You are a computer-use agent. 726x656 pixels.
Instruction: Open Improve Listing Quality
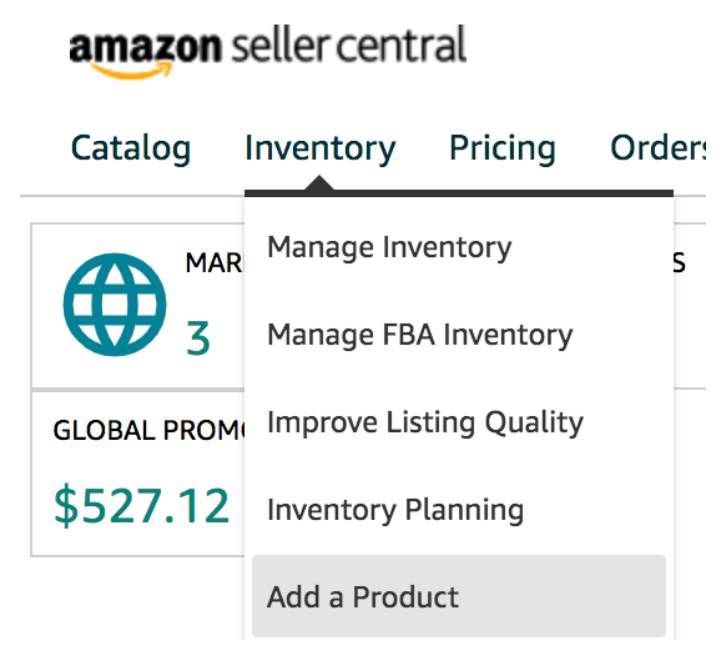tap(425, 422)
